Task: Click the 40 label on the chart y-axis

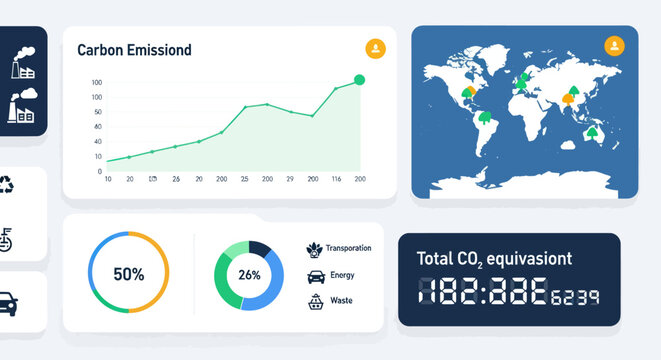Action: coord(98,141)
